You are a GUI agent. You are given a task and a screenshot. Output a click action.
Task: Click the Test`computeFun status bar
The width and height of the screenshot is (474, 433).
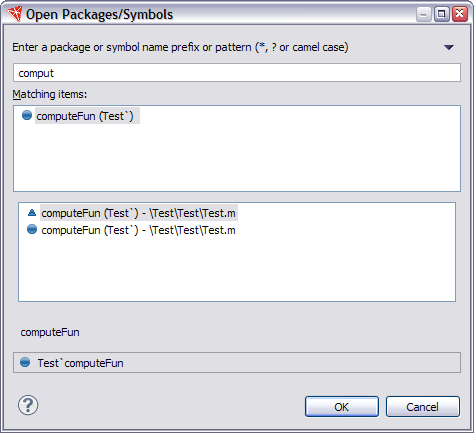237,363
